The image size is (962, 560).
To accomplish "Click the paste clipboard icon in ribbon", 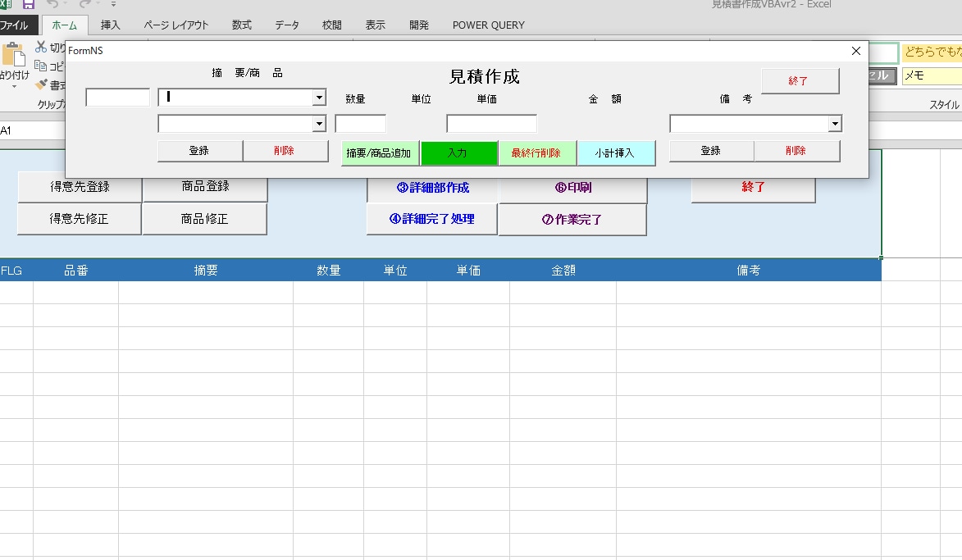I will 13,55.
